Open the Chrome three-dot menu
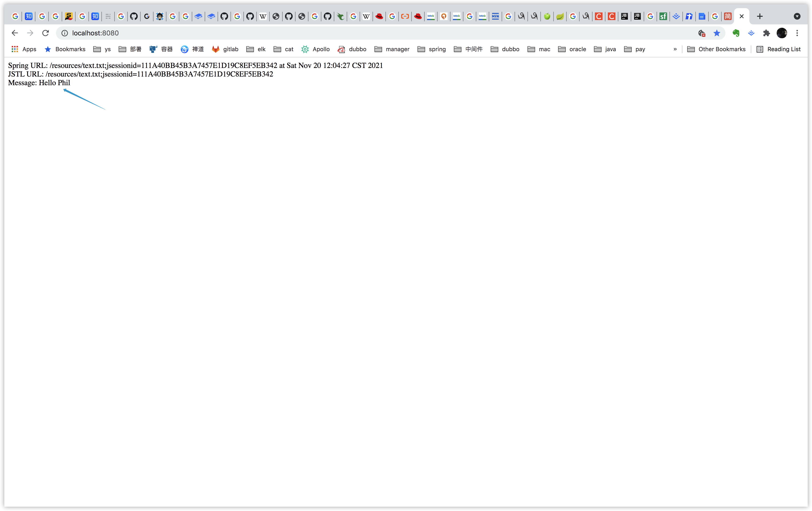 click(x=797, y=33)
